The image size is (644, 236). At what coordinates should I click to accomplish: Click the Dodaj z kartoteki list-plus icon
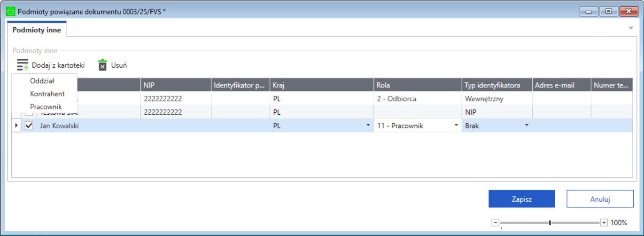pyautogui.click(x=23, y=65)
